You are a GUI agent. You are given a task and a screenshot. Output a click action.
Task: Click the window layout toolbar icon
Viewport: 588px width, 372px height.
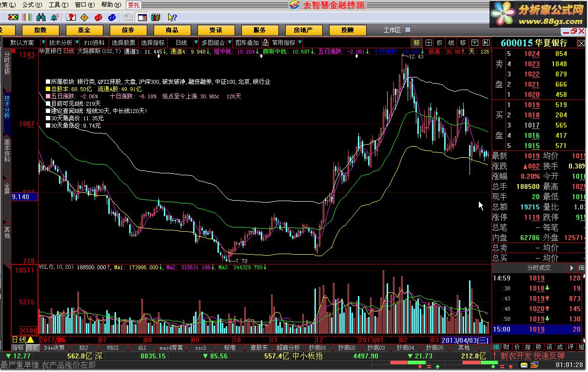coord(142,18)
